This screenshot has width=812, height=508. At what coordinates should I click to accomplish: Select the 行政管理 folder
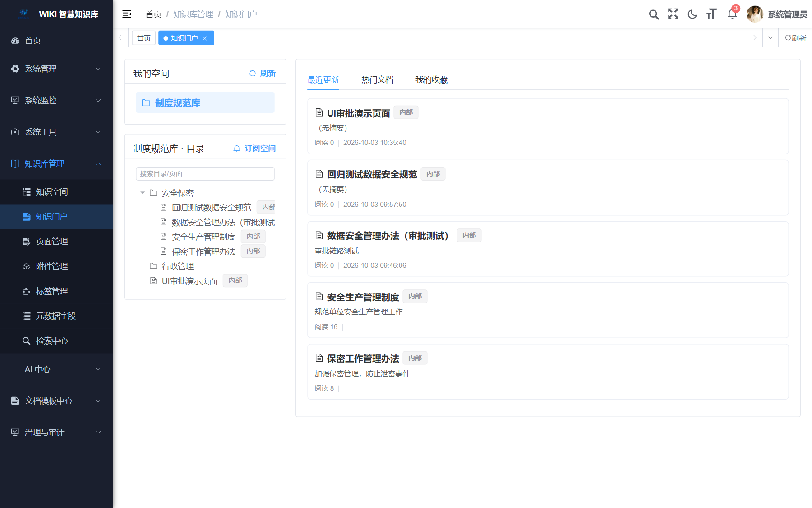point(177,266)
